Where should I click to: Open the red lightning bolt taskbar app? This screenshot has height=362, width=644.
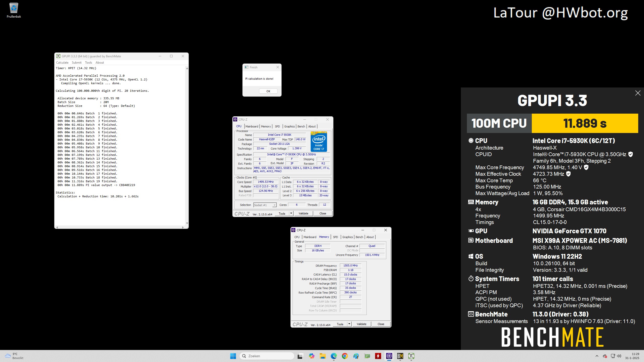point(378,356)
